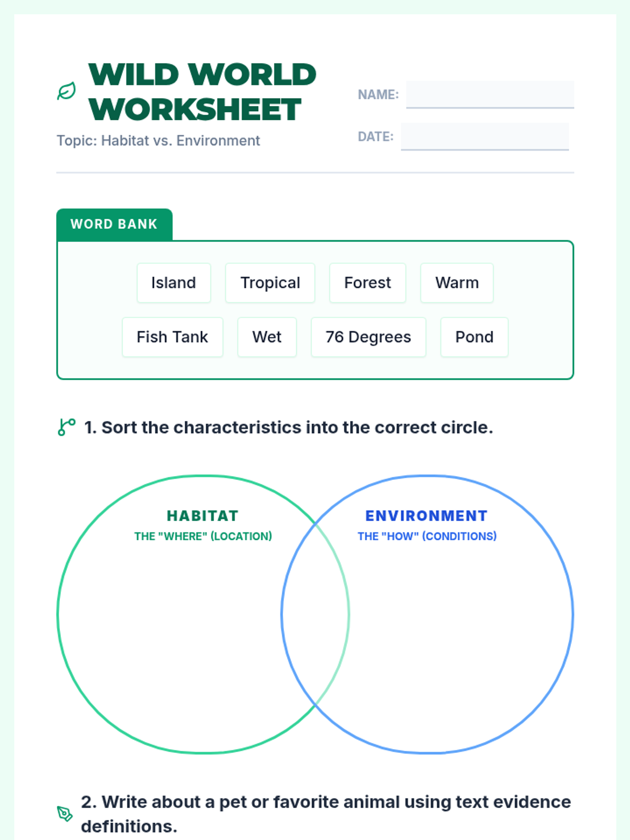Image resolution: width=630 pixels, height=840 pixels.
Task: Select the Word Bank tab label
Action: 114,224
